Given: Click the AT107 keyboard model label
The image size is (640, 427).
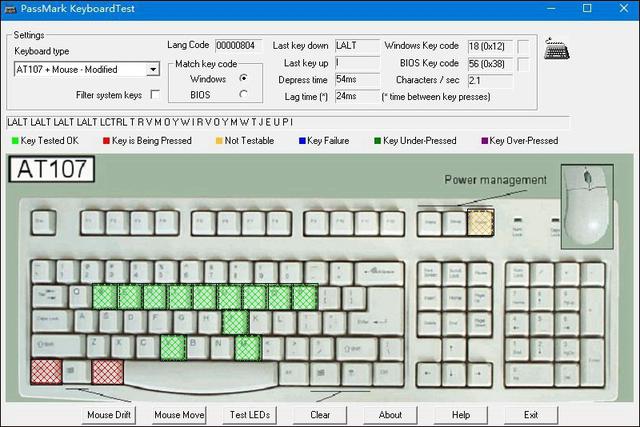Looking at the screenshot, I should pyautogui.click(x=52, y=169).
